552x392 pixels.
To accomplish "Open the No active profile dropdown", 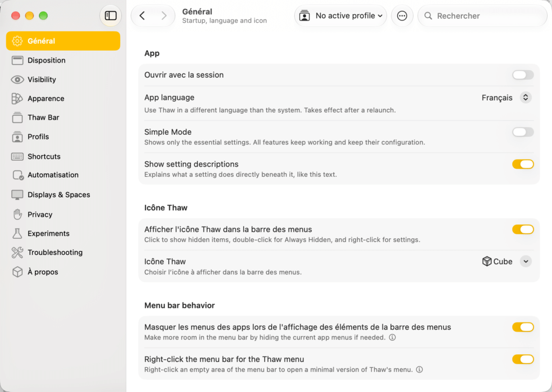I will (x=341, y=16).
